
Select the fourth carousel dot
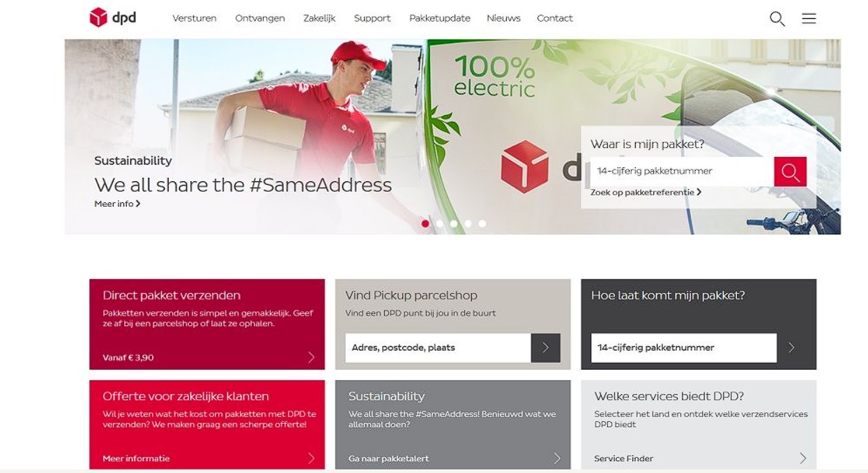click(x=468, y=224)
